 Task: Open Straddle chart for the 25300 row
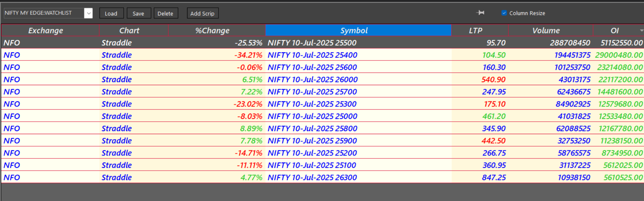coord(117,104)
